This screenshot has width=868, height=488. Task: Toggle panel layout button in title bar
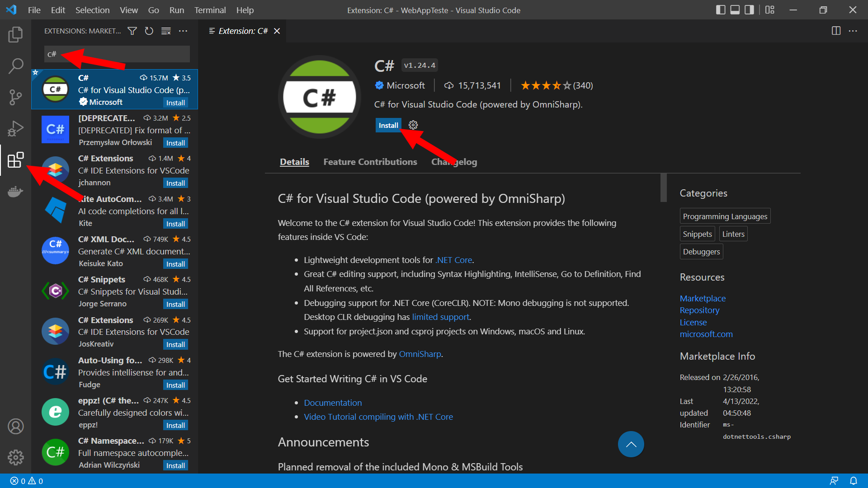coord(735,10)
